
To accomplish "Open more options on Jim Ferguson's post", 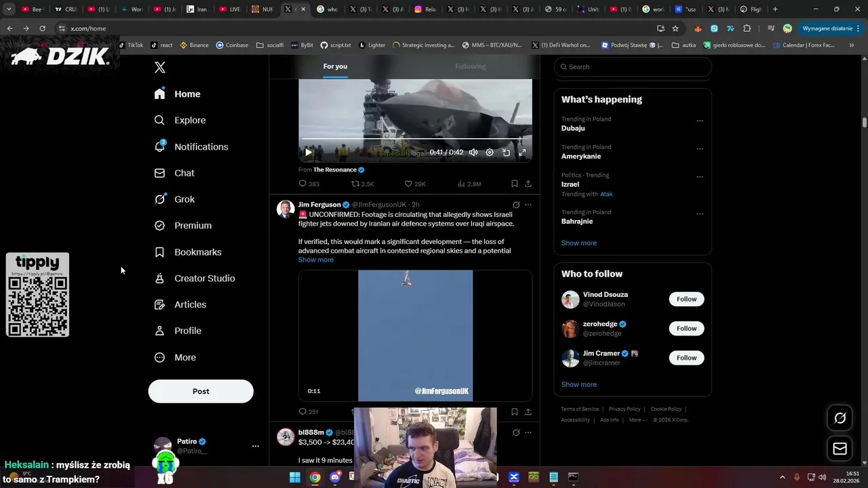I will click(528, 205).
